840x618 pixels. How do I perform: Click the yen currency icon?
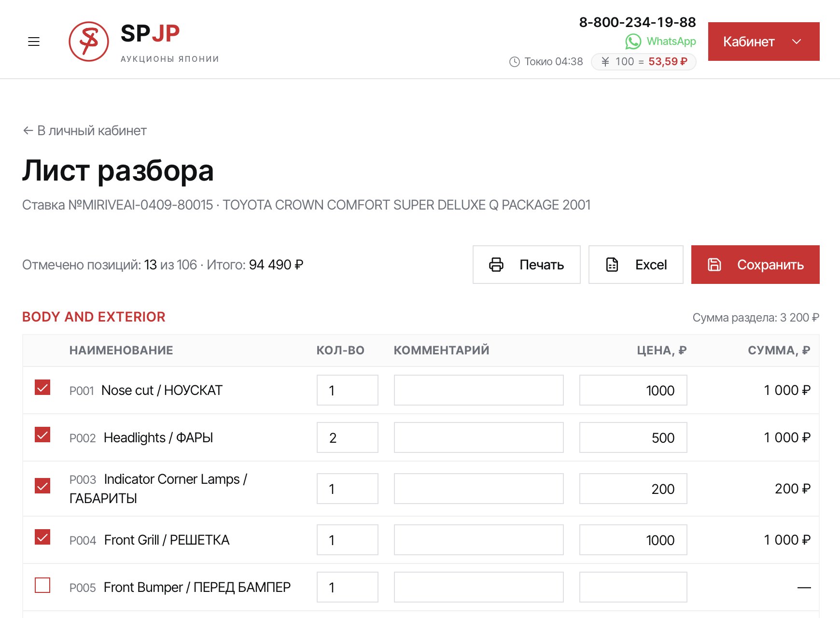coord(605,62)
